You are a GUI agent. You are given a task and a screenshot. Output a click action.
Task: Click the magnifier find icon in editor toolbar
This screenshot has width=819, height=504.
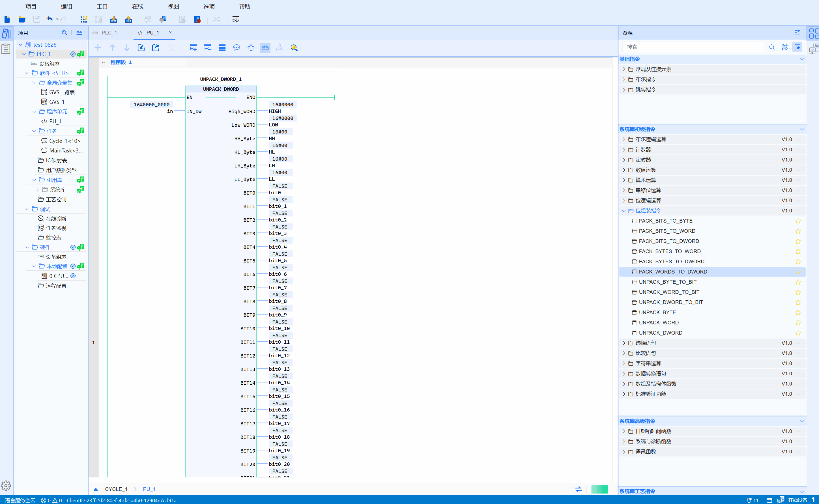(x=294, y=48)
